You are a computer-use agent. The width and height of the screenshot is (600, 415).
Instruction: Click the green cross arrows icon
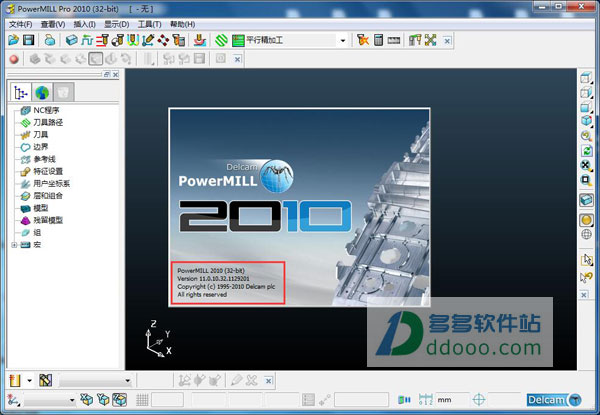pos(430,40)
